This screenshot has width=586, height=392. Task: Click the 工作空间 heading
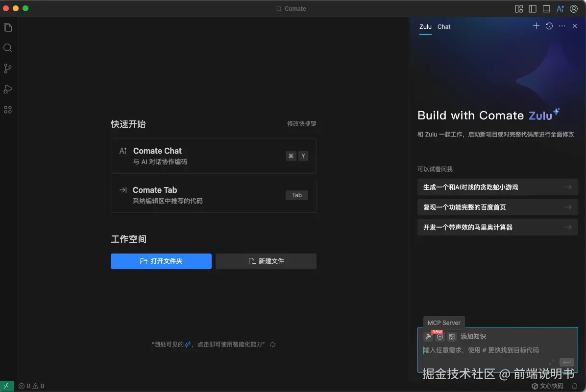128,239
